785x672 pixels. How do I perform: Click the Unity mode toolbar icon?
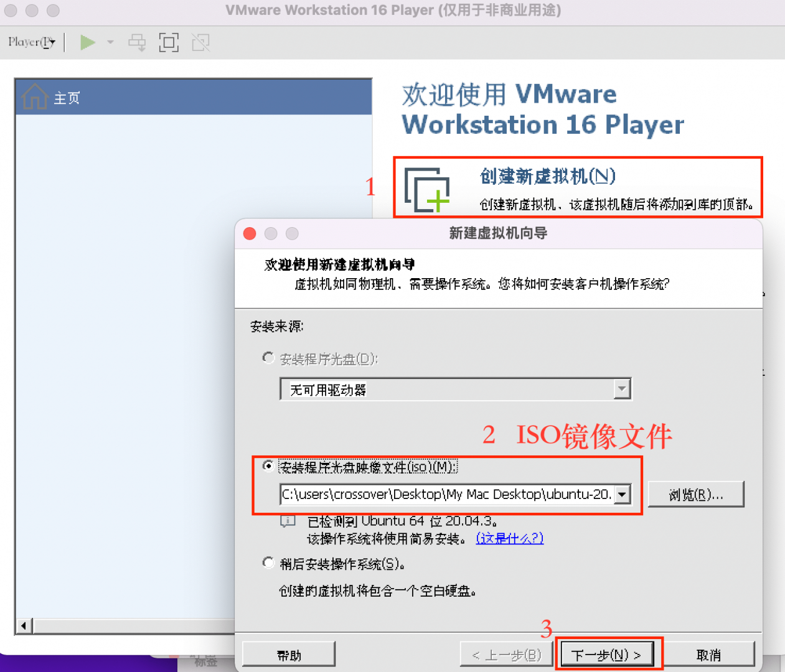click(x=200, y=42)
